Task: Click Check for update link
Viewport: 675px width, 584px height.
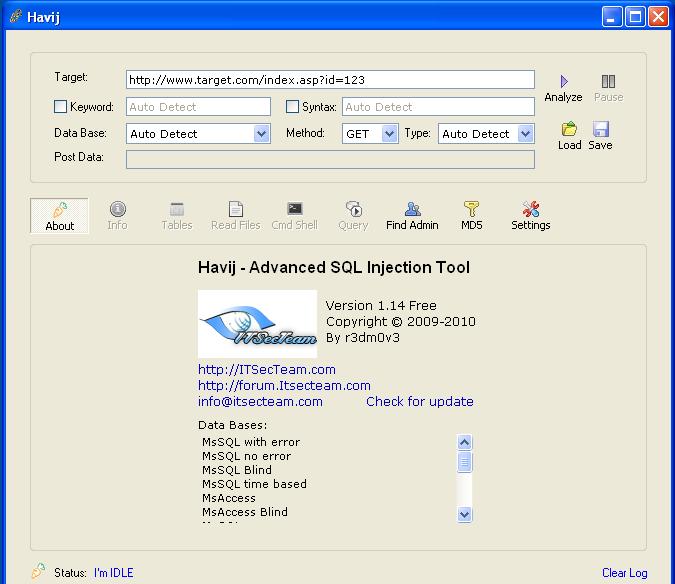Action: click(x=420, y=402)
